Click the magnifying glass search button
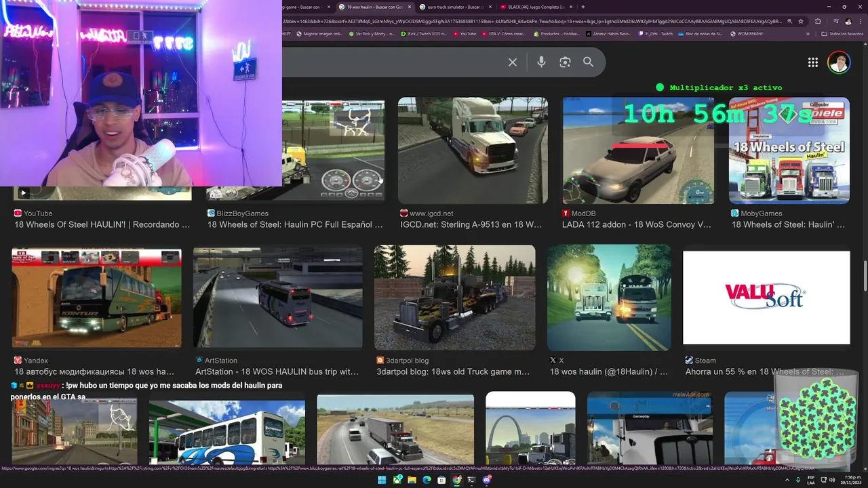The width and height of the screenshot is (868, 488). pos(588,62)
